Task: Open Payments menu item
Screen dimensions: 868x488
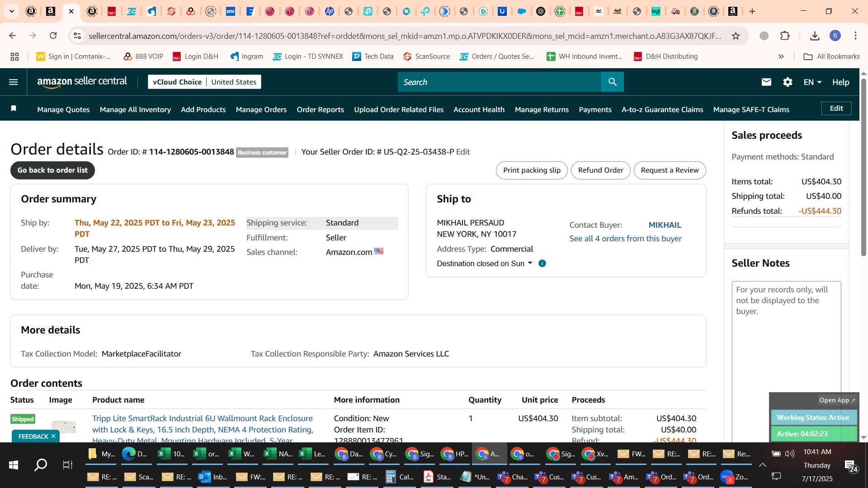Action: click(595, 109)
